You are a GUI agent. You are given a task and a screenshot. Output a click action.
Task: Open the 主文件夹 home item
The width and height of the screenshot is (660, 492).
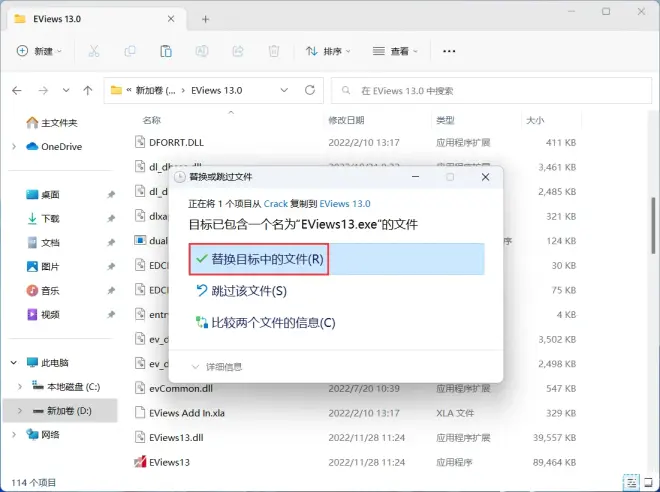click(x=52, y=123)
